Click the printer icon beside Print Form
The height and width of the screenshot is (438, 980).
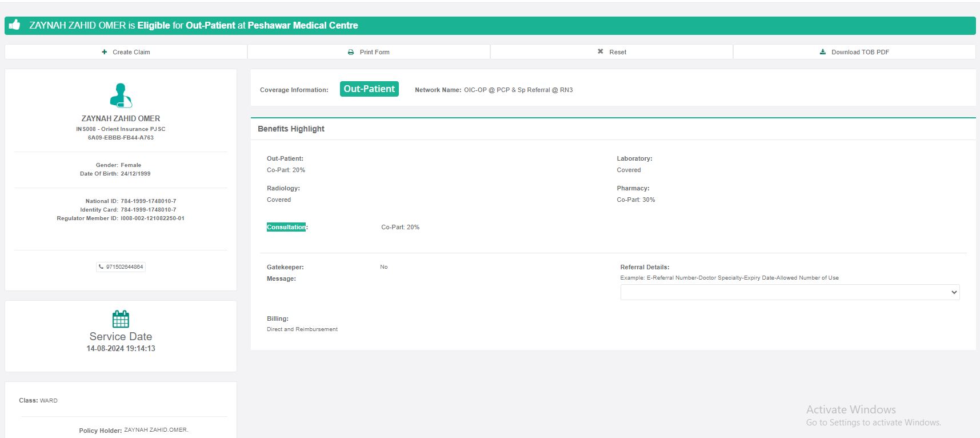(351, 52)
